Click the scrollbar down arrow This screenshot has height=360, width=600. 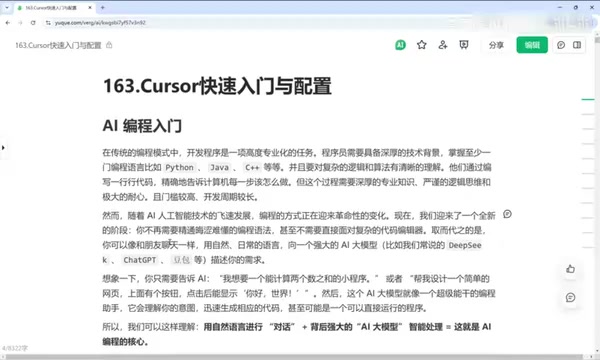(x=597, y=351)
